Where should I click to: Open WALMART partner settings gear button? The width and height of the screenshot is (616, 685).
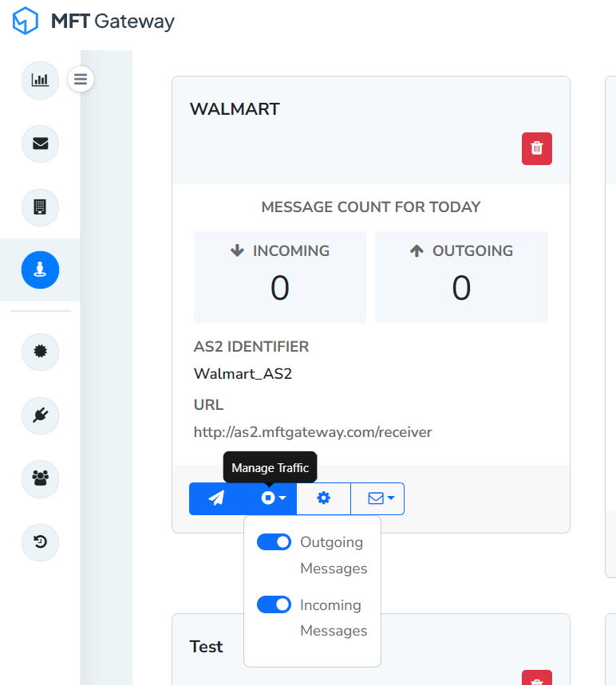(x=323, y=498)
